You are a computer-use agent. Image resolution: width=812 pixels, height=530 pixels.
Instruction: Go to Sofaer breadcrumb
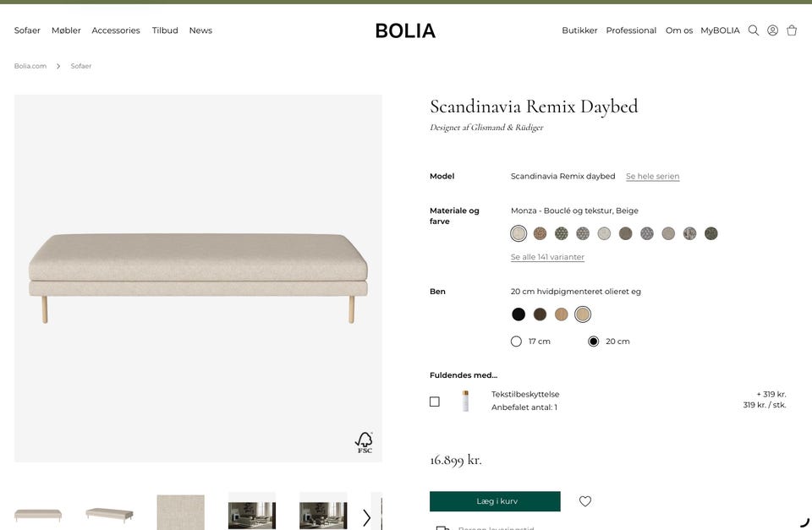tap(81, 66)
